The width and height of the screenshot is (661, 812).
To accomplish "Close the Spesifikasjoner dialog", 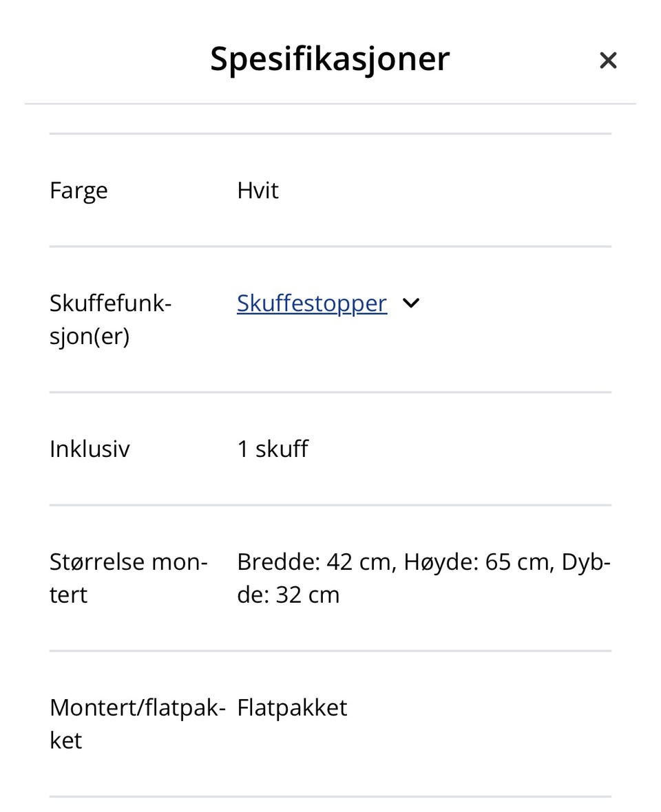I will [x=608, y=61].
